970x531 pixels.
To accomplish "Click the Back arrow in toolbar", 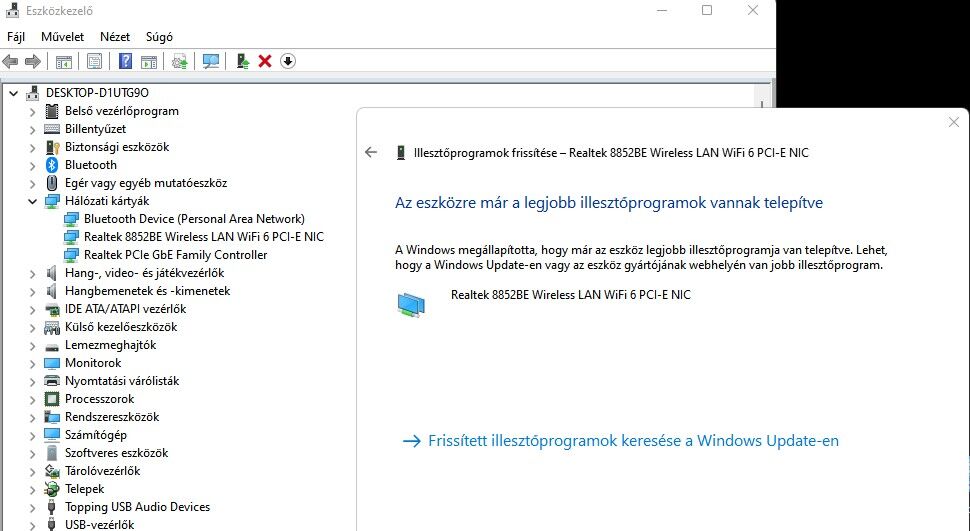I will [11, 61].
